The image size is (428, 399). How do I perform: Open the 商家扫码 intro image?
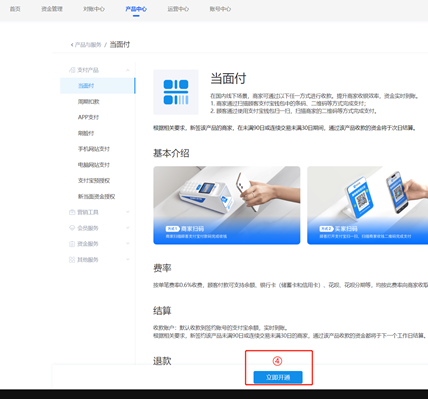[x=227, y=205]
